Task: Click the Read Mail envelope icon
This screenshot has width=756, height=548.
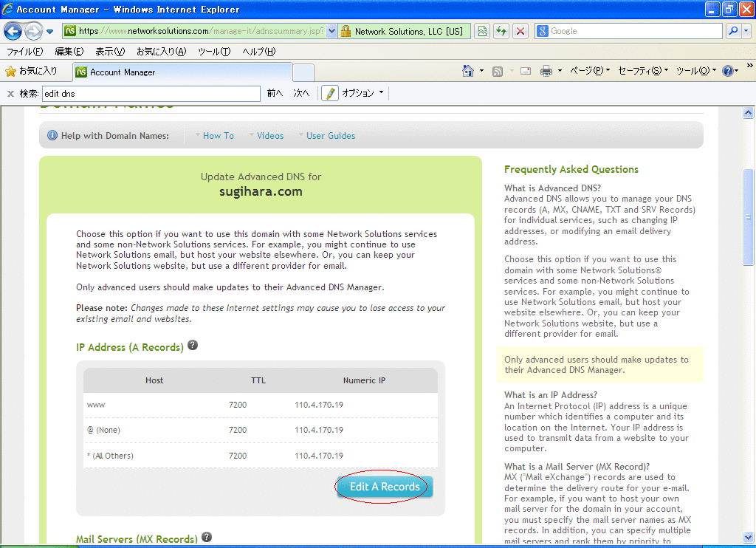Action: 526,71
